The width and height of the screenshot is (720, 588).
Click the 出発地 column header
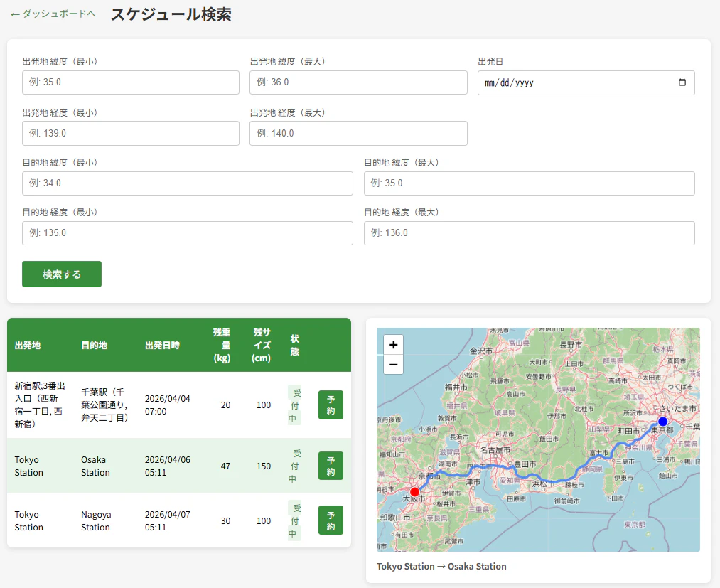click(28, 345)
